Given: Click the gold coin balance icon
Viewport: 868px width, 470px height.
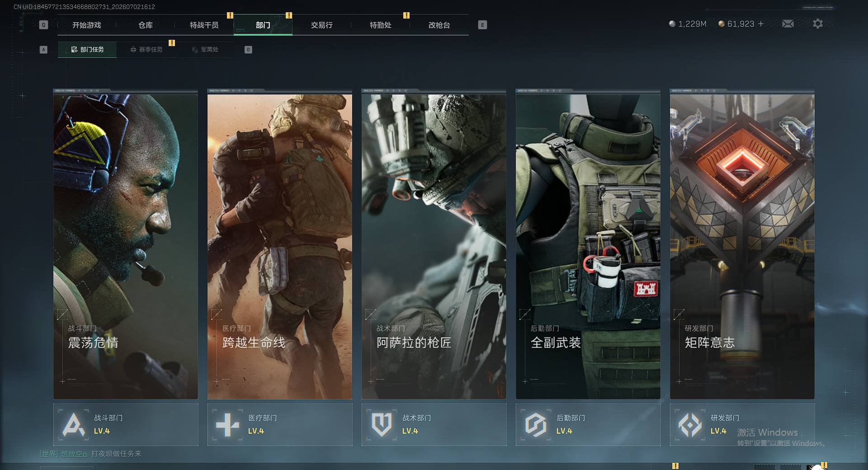Looking at the screenshot, I should 722,23.
